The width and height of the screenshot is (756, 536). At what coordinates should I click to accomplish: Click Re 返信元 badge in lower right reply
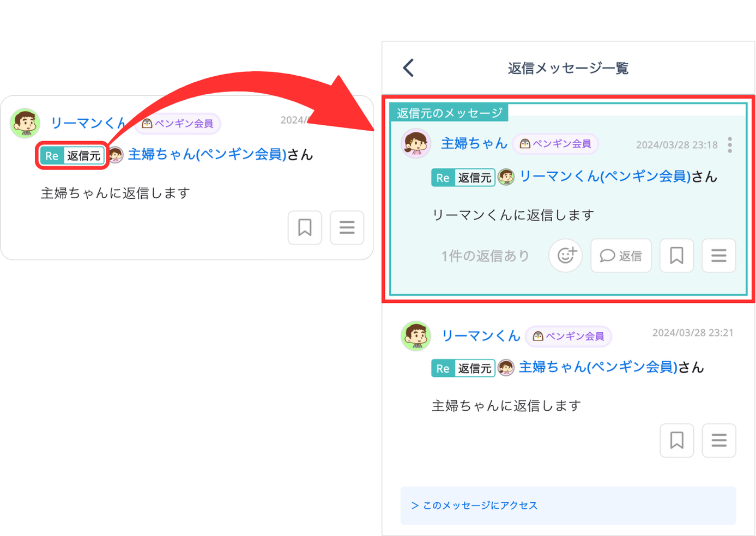point(463,368)
